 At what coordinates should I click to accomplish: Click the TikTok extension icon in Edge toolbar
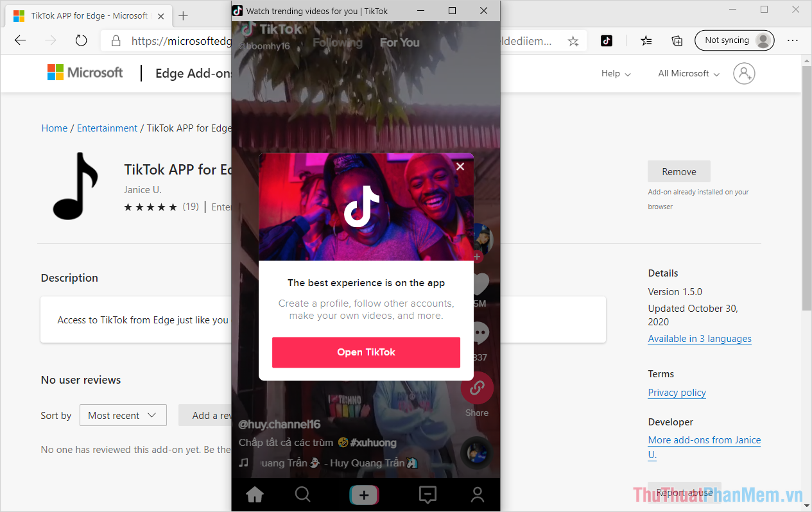pos(606,40)
